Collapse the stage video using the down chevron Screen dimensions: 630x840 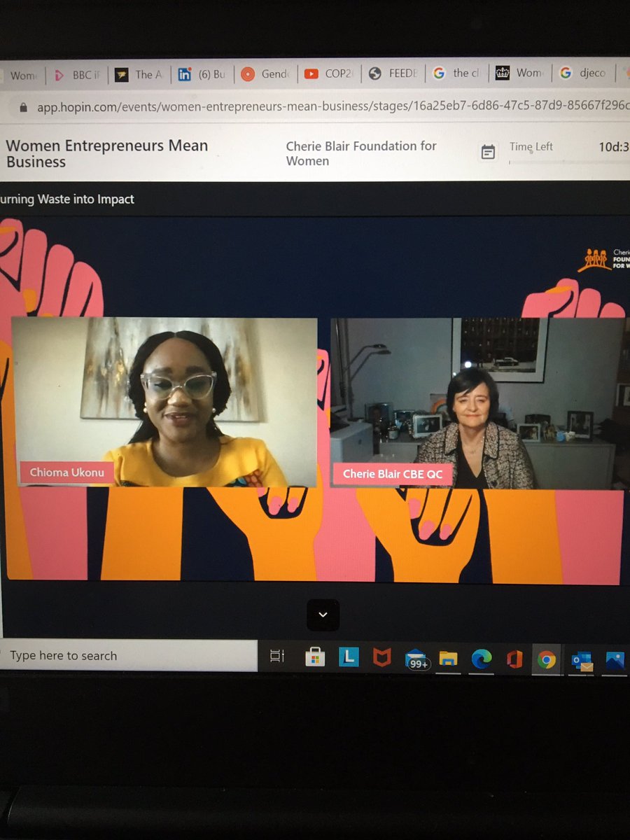click(x=323, y=615)
